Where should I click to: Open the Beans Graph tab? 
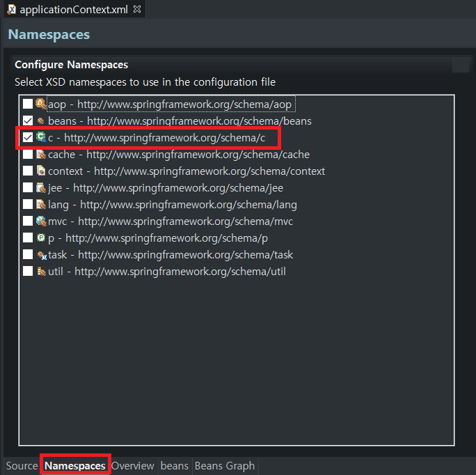tap(225, 465)
